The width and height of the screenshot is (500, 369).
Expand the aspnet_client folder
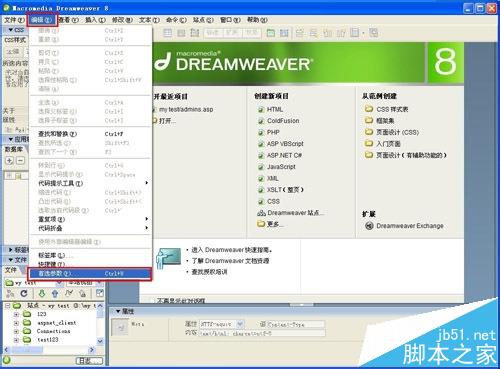pyautogui.click(x=16, y=323)
